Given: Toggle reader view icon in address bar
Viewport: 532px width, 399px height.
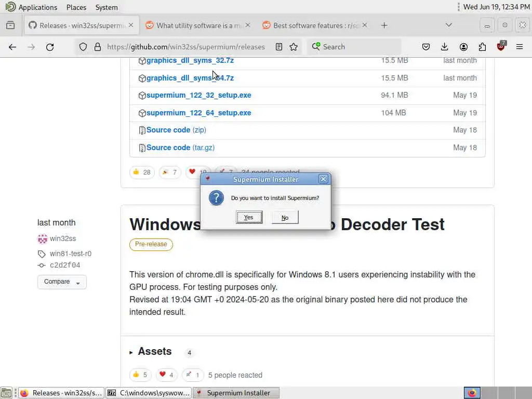Looking at the screenshot, I should click(278, 47).
